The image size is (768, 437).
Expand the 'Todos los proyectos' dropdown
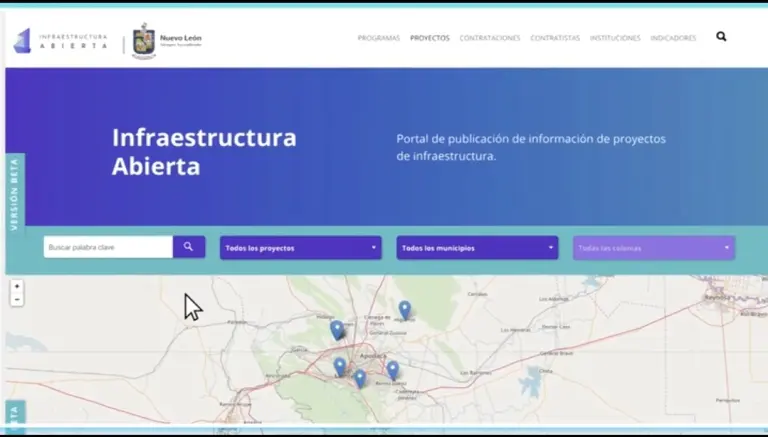tap(300, 248)
